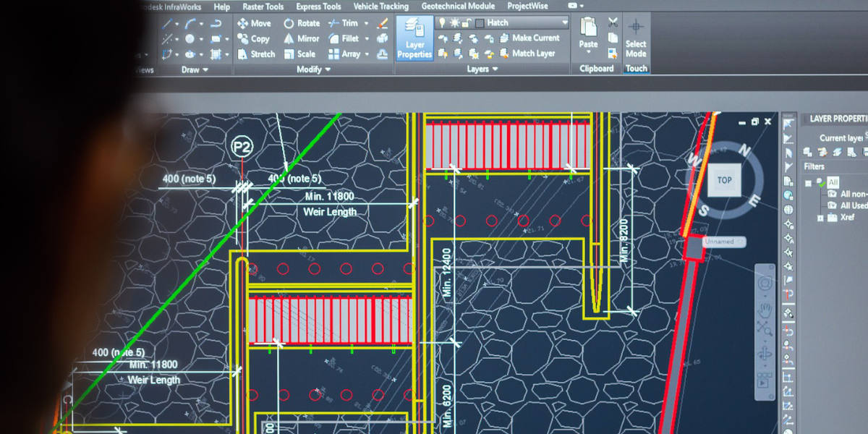This screenshot has height=434, width=868.
Task: Open the Hatch layer dropdown
Action: 564,22
